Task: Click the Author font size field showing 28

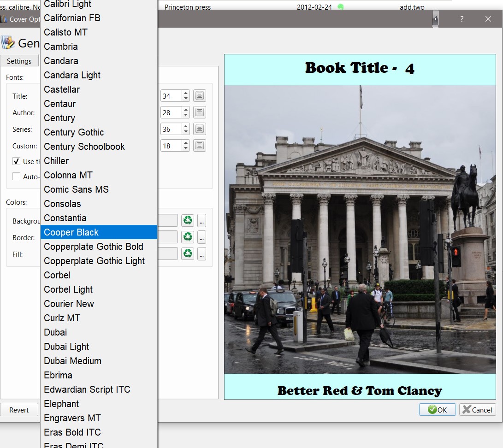Action: (172, 112)
